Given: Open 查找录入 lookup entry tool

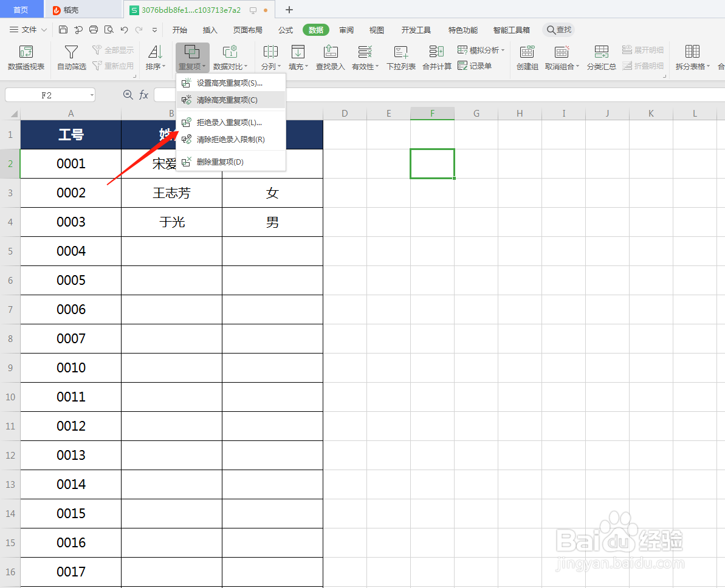Looking at the screenshot, I should click(x=330, y=58).
